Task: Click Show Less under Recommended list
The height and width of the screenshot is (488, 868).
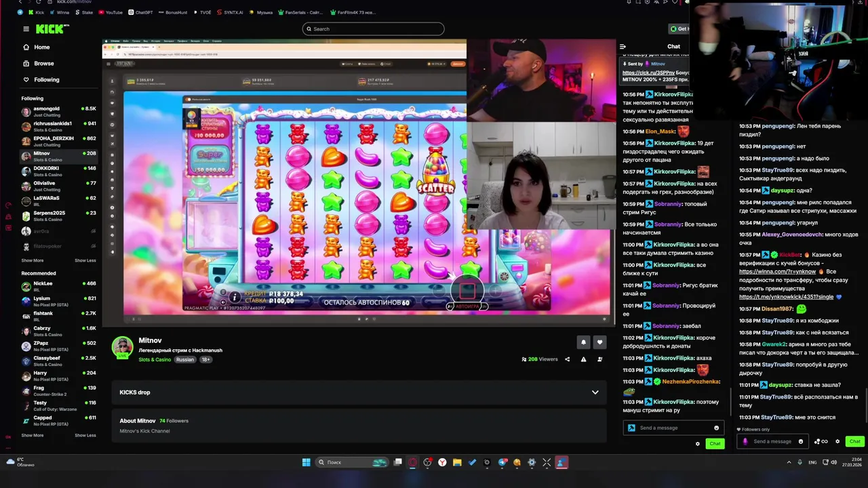Action: tap(85, 435)
